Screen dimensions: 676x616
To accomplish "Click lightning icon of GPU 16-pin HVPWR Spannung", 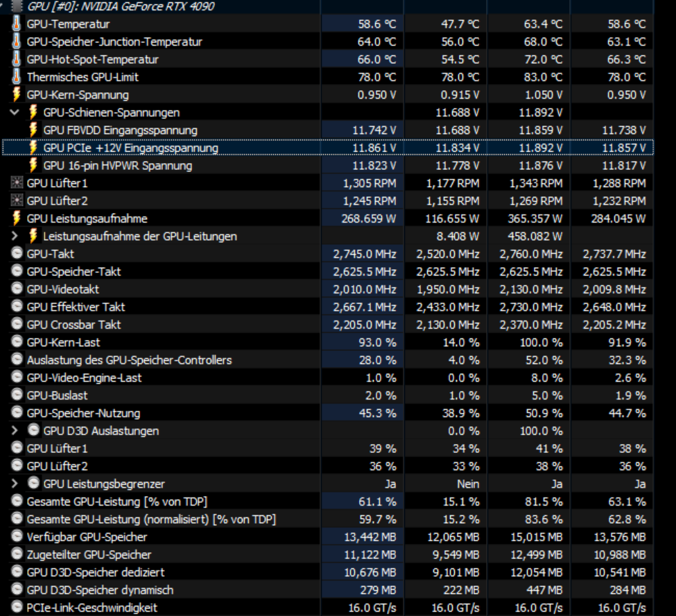I will point(33,165).
